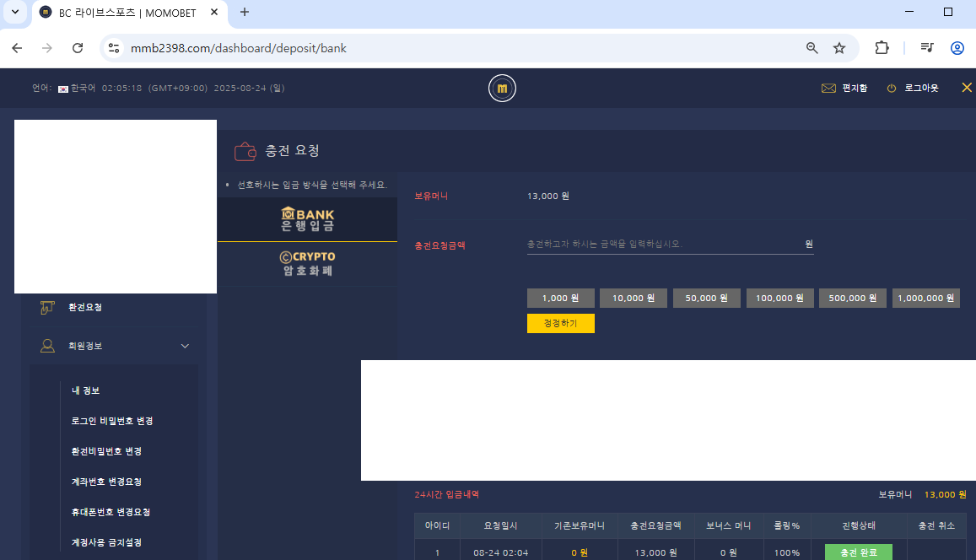
Task: Open the browser extensions puzzle icon
Action: (x=882, y=48)
